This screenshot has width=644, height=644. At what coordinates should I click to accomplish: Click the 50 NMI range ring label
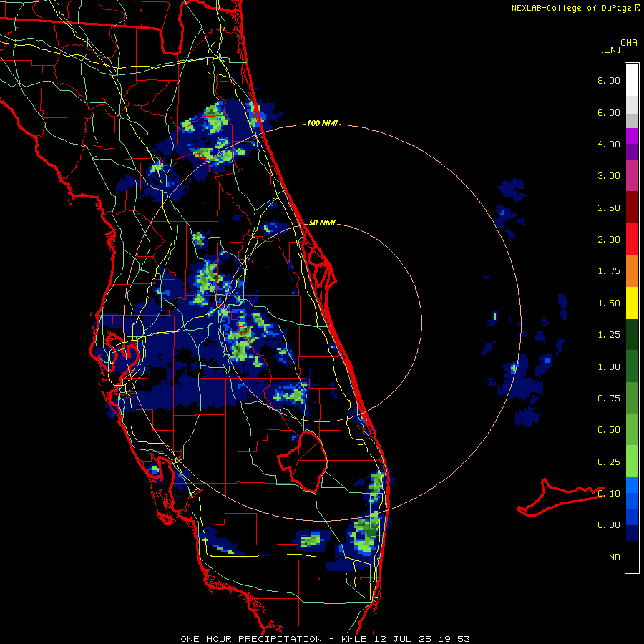pyautogui.click(x=322, y=223)
